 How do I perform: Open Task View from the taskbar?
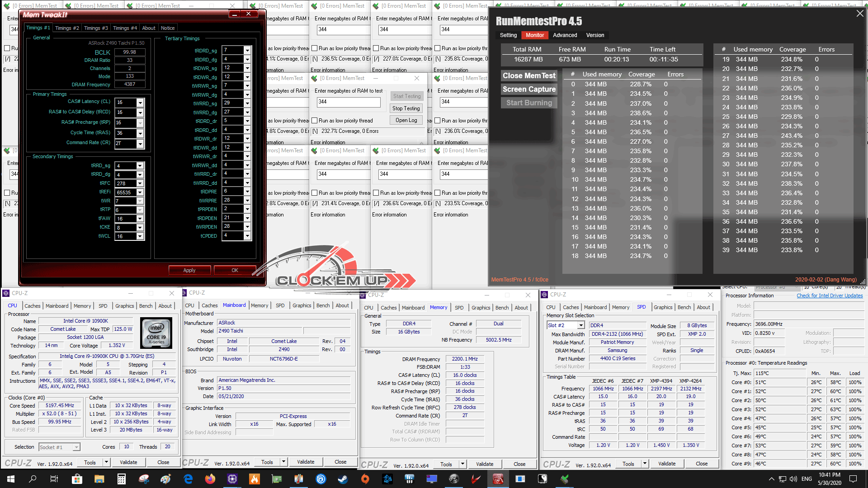54,479
